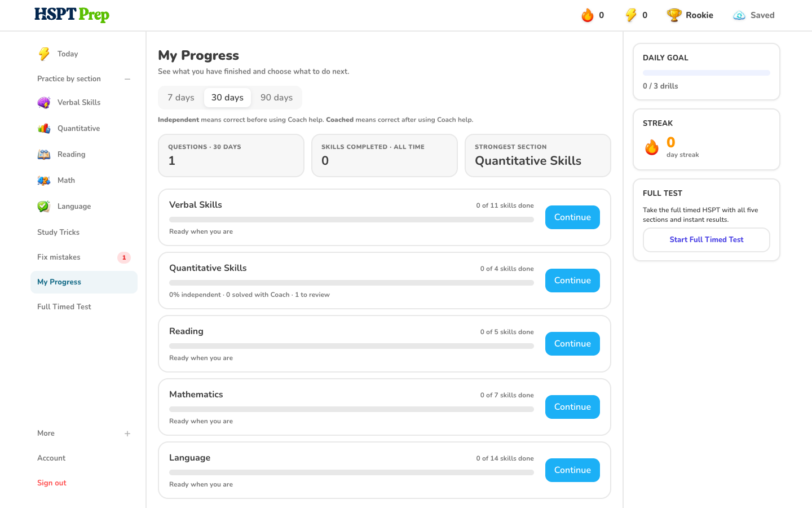This screenshot has width=812, height=508.
Task: Click the Saved cloud icon
Action: [739, 15]
